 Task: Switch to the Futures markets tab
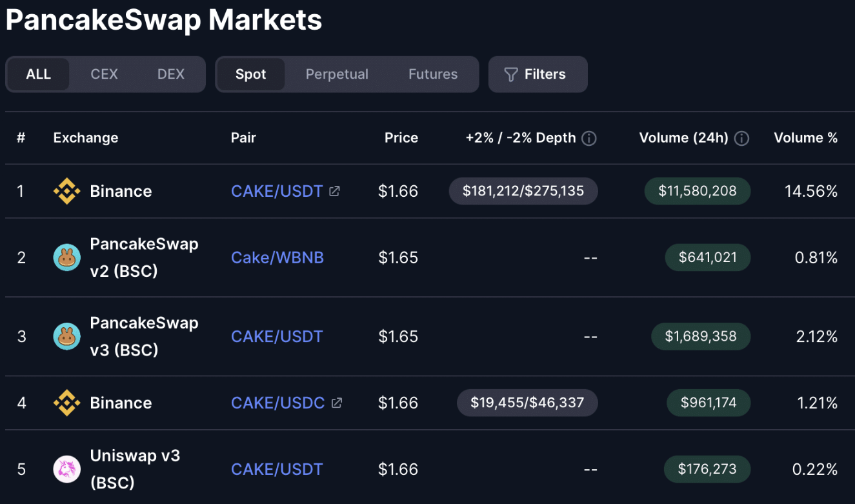click(x=432, y=74)
